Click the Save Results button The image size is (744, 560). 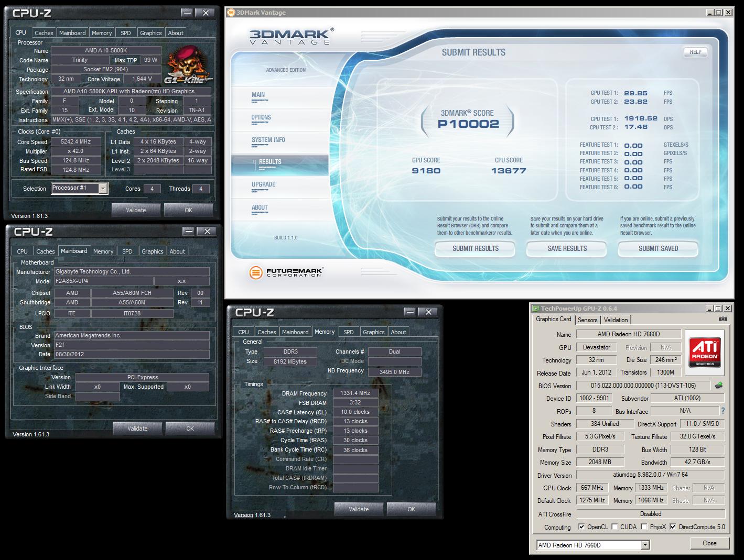click(x=567, y=248)
